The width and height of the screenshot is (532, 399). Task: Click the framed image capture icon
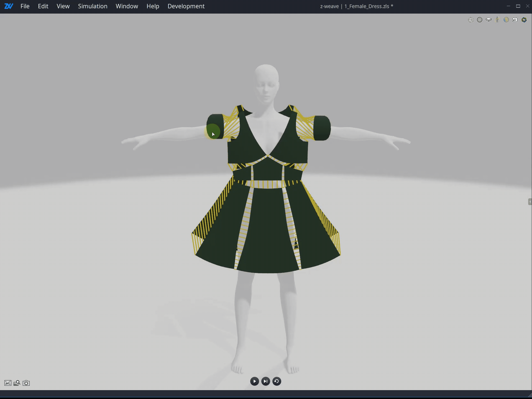pos(8,383)
